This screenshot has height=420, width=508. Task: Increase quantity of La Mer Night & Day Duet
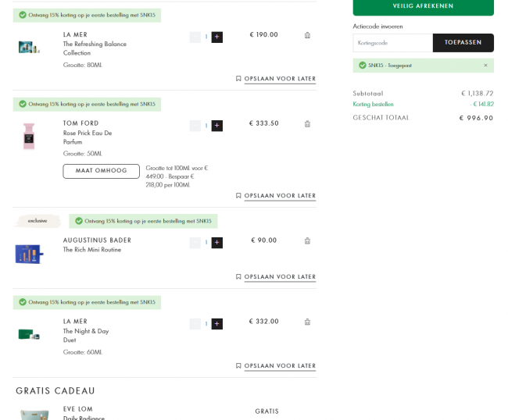coord(217,324)
